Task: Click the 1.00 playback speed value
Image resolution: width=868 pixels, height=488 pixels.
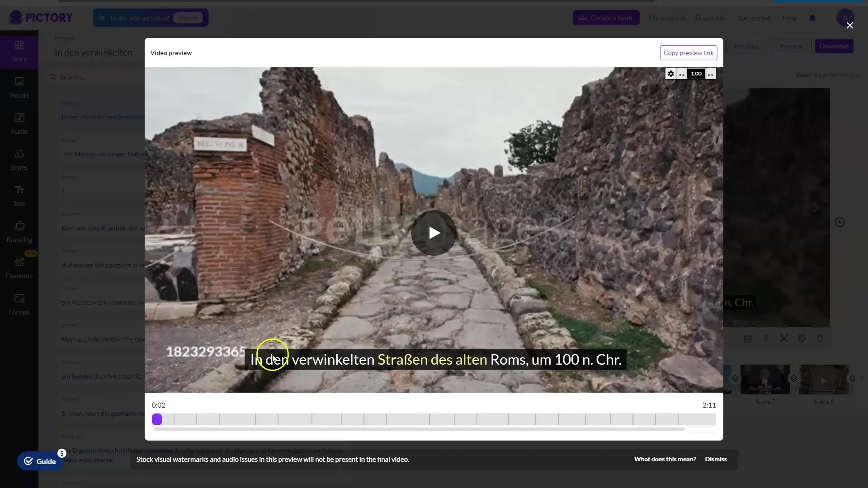Action: (x=696, y=74)
